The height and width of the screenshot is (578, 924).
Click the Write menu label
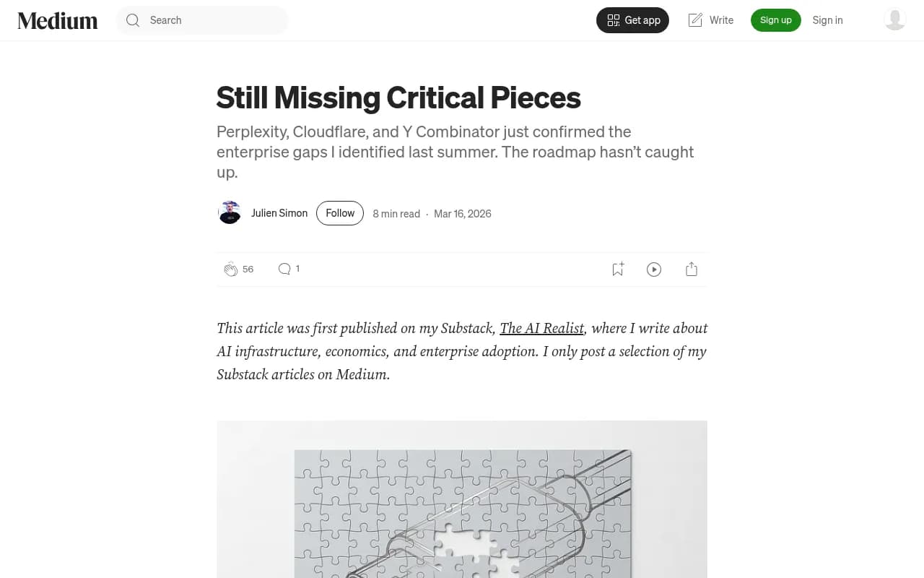click(721, 20)
